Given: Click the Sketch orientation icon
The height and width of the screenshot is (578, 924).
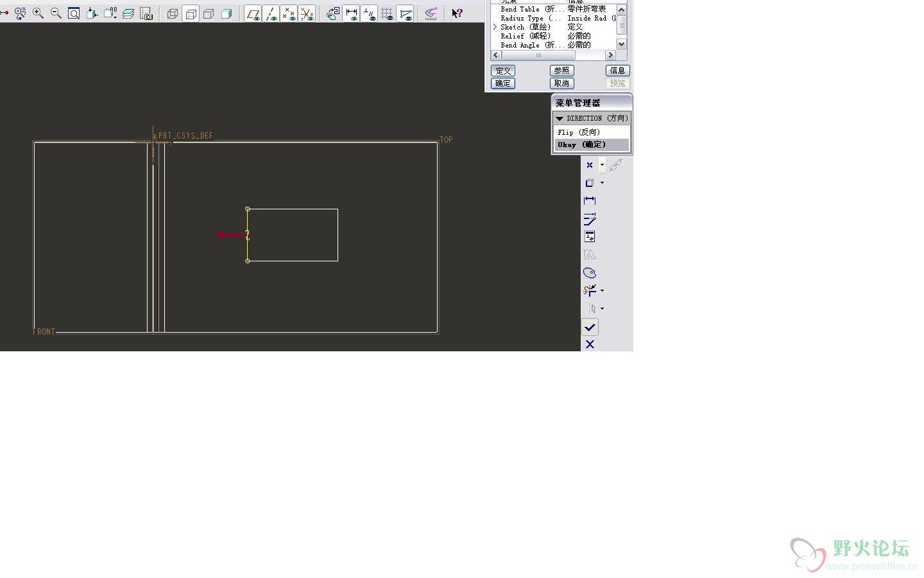Looking at the screenshot, I should tap(333, 13).
